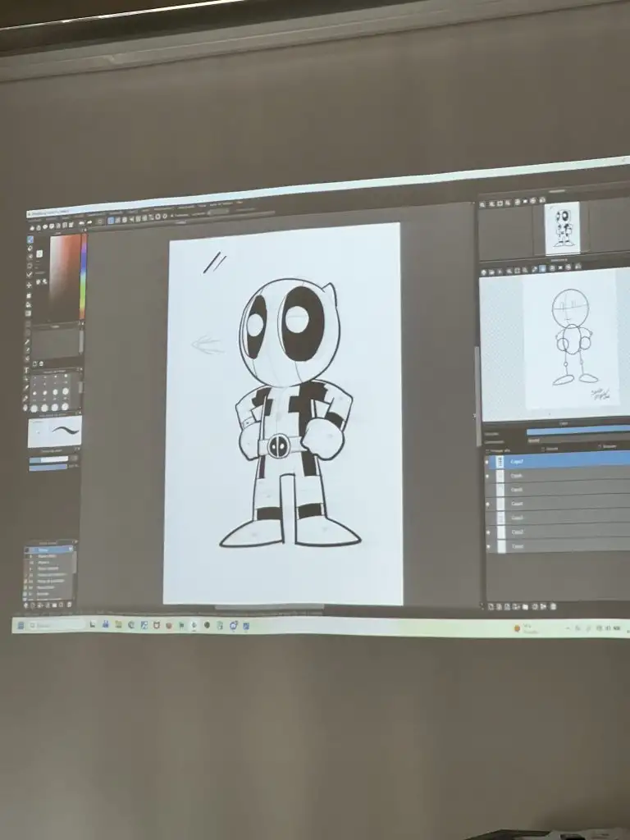The image size is (630, 840).
Task: Click the Windows Start button on the taskbar
Action: (21, 625)
